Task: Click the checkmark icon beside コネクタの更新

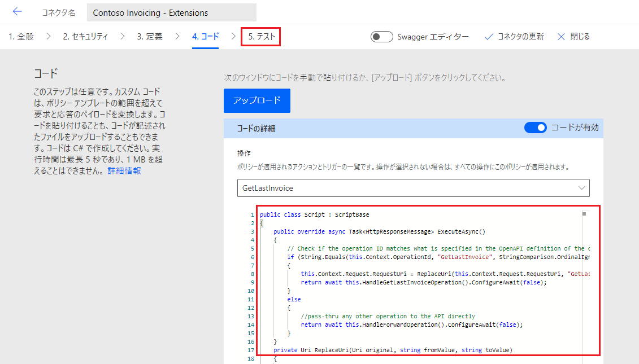Action: pyautogui.click(x=489, y=37)
